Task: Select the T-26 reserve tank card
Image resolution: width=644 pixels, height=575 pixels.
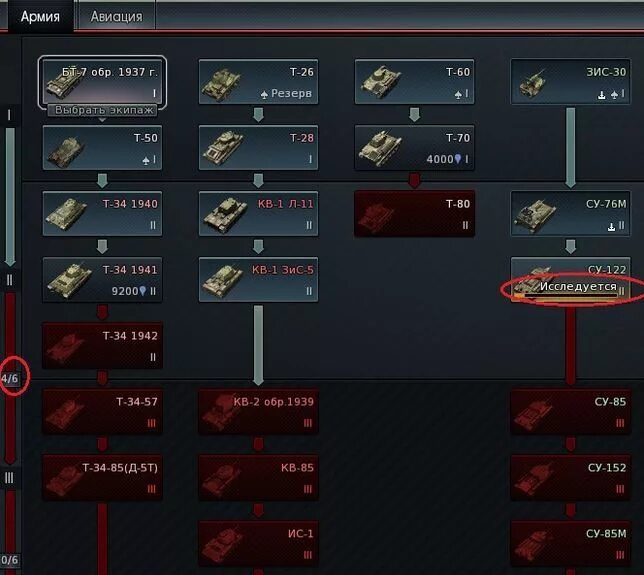Action: (x=258, y=82)
